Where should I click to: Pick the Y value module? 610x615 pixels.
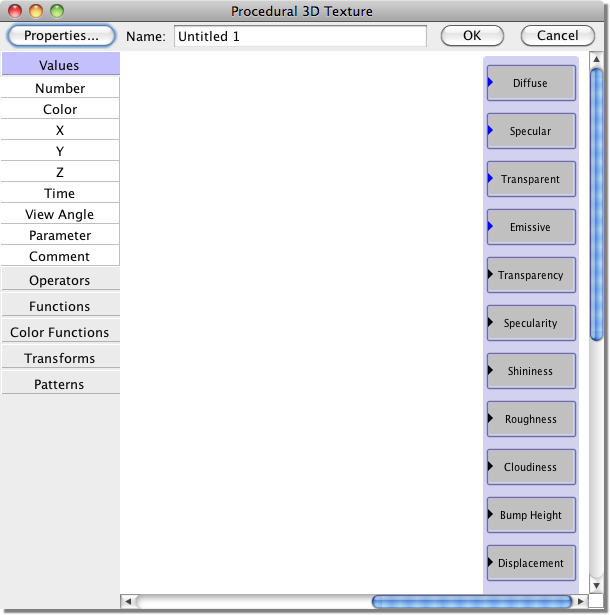click(60, 151)
